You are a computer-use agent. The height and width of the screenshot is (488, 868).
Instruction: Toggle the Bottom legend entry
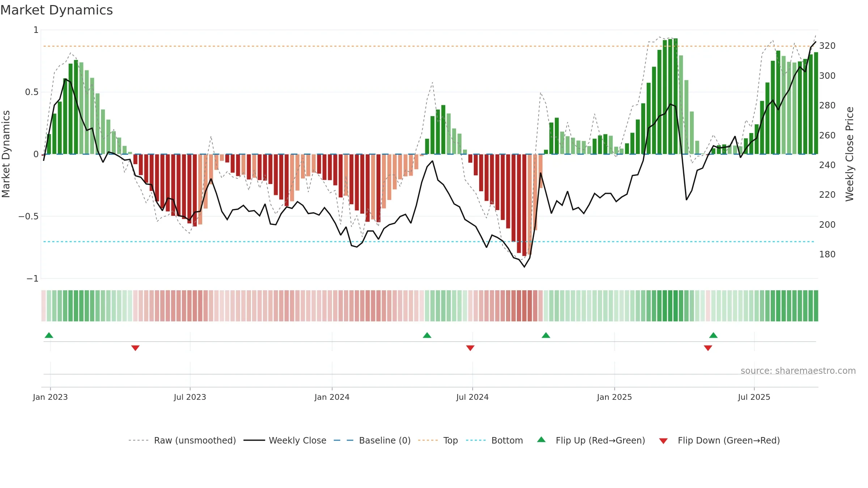[494, 440]
